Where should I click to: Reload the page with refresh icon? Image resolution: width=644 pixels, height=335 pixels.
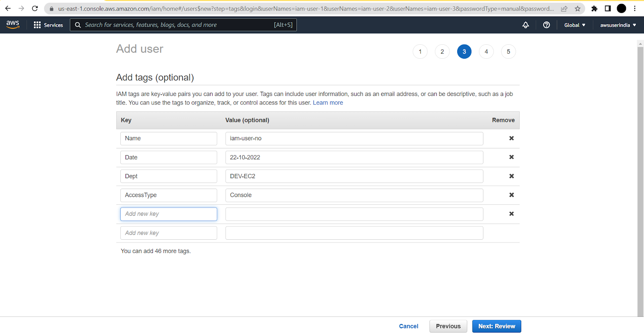pyautogui.click(x=35, y=8)
